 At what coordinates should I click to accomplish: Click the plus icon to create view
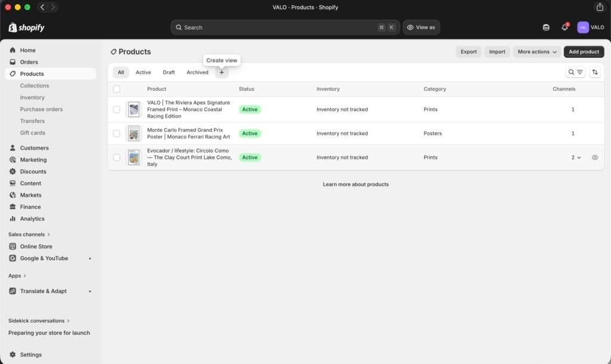tap(222, 72)
